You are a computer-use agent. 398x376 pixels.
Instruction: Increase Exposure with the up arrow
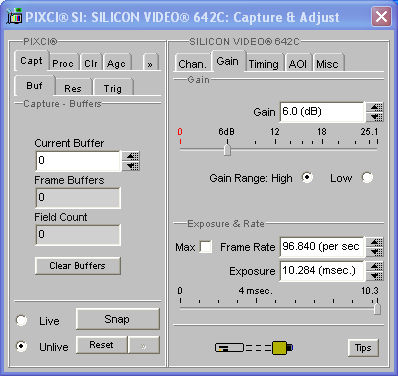pyautogui.click(x=375, y=266)
